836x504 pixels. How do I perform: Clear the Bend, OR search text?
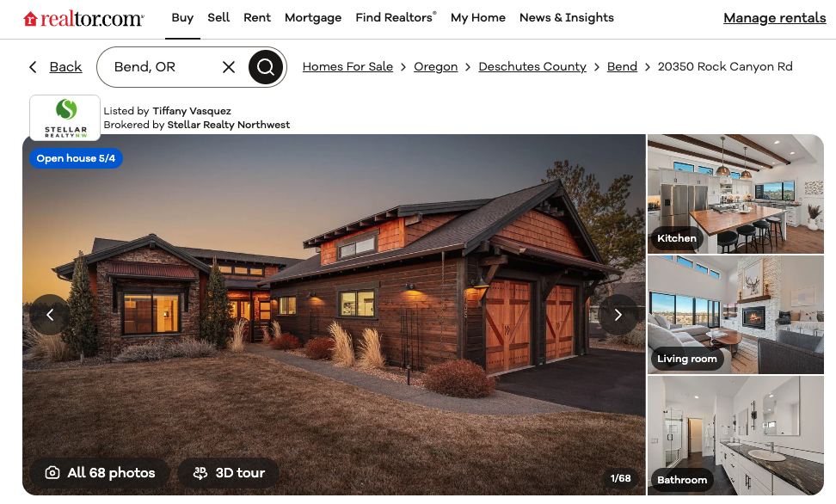[229, 67]
